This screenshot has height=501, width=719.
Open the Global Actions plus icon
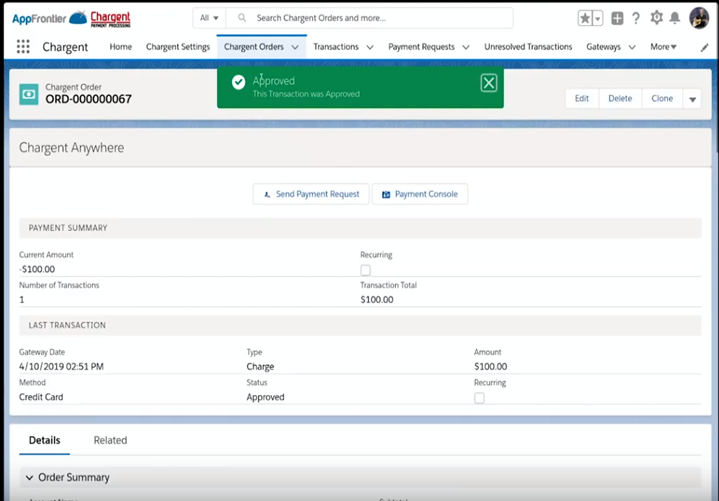point(617,18)
